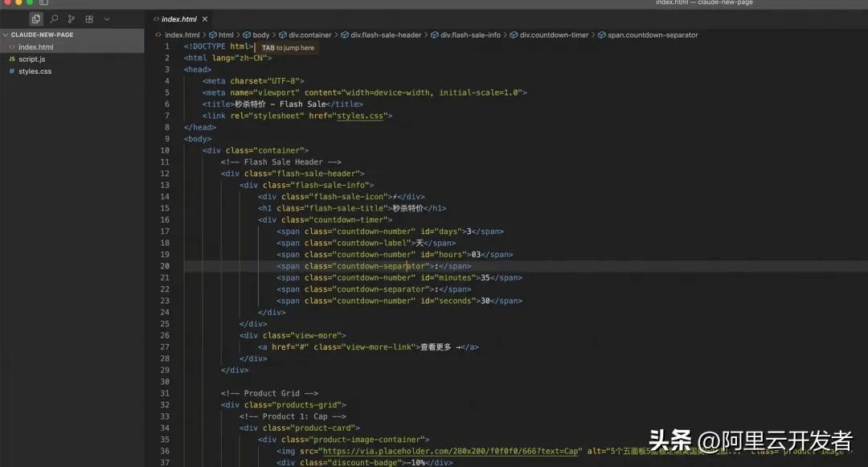Viewport: 868px width, 467px height.
Task: Expand the additional views chevron in sidebar header
Action: pos(106,18)
